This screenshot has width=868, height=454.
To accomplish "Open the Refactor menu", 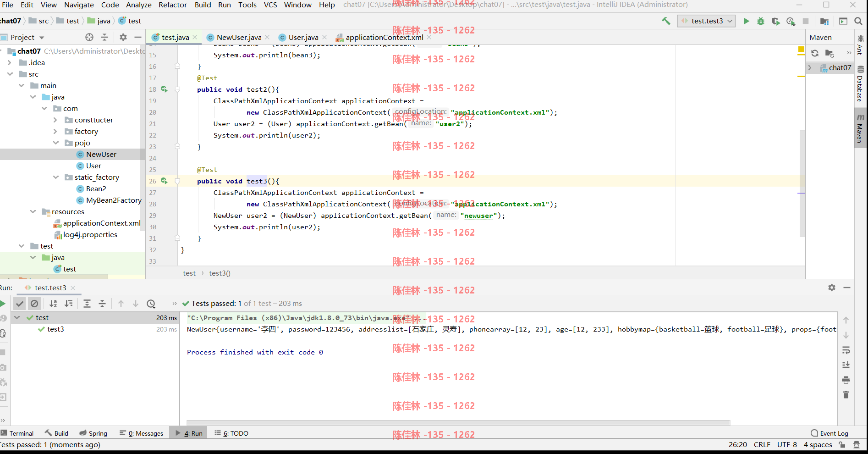I will click(173, 5).
